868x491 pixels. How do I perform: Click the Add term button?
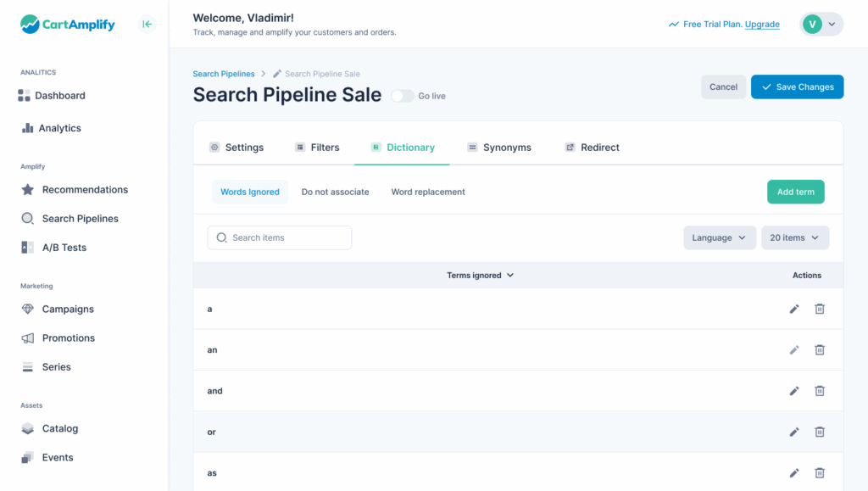coord(795,192)
